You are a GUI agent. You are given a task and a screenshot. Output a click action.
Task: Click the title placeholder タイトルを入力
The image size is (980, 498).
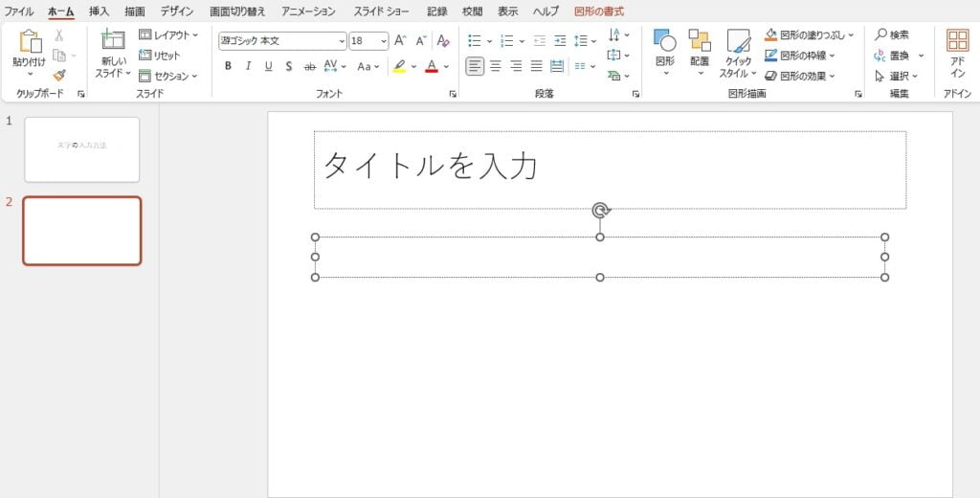click(610, 170)
